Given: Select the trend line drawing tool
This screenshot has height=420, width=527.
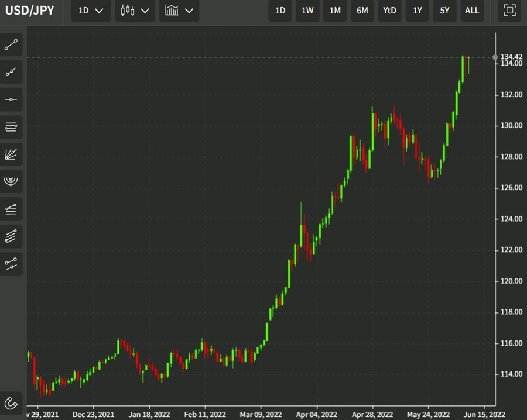Looking at the screenshot, I should point(11,44).
